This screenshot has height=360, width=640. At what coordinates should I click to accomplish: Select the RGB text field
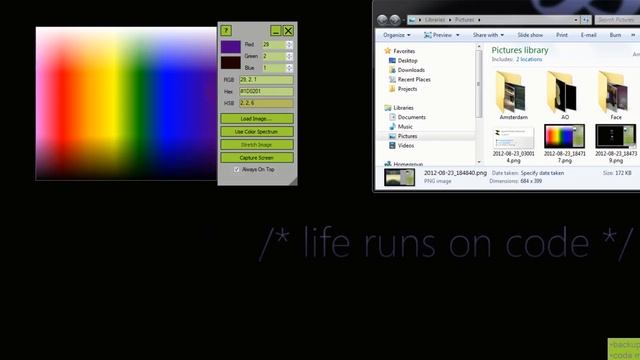[x=266, y=80]
